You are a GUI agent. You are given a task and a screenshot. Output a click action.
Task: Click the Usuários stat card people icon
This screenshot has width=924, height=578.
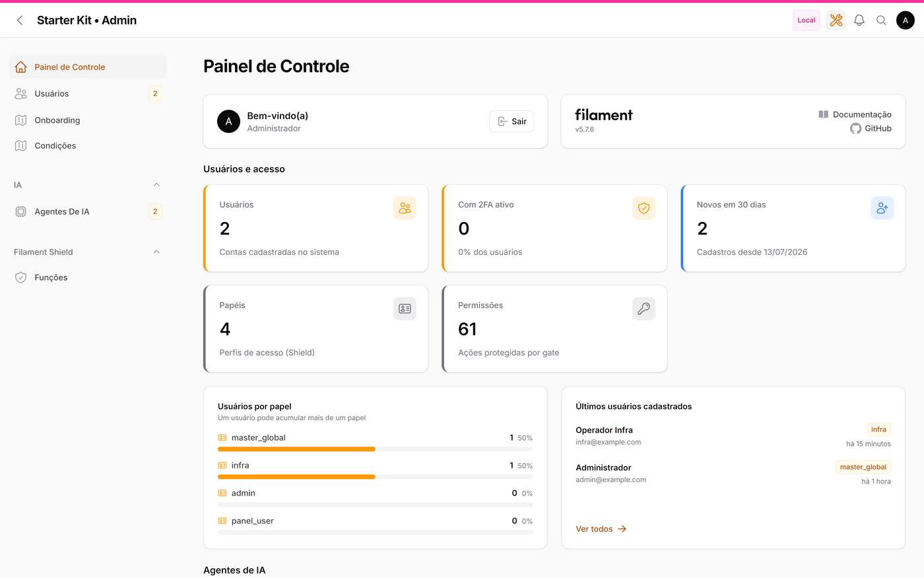click(x=405, y=208)
